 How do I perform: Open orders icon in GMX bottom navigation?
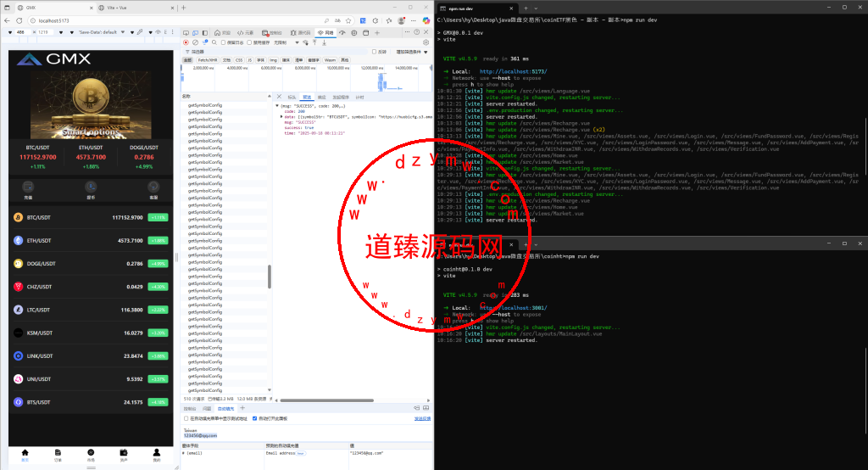58,455
